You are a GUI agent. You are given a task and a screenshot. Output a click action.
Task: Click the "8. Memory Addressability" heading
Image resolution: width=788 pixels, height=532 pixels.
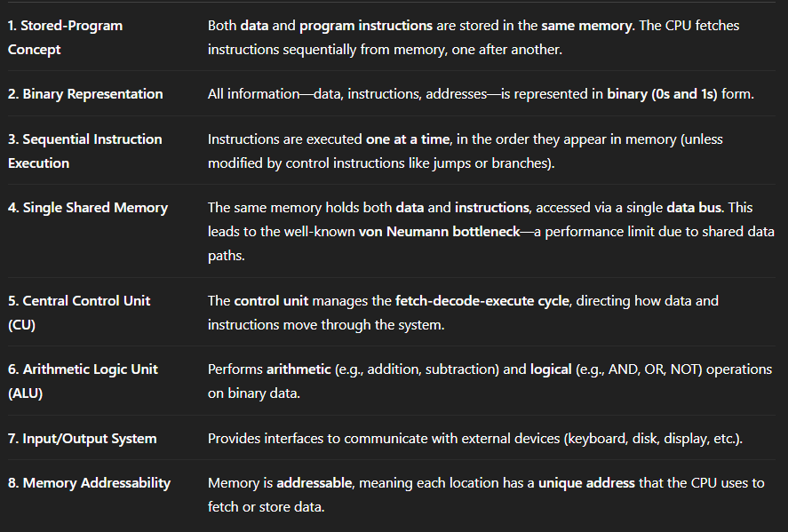click(x=89, y=483)
